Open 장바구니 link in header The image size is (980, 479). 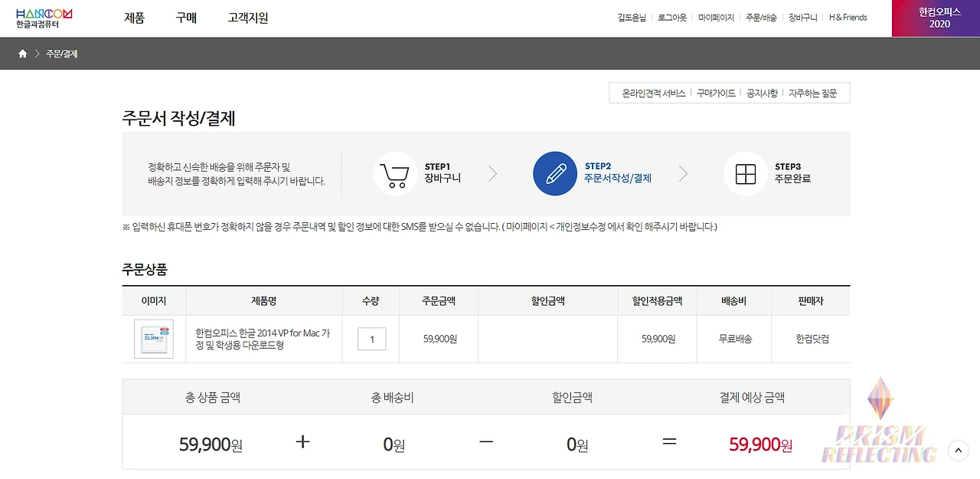click(x=802, y=18)
